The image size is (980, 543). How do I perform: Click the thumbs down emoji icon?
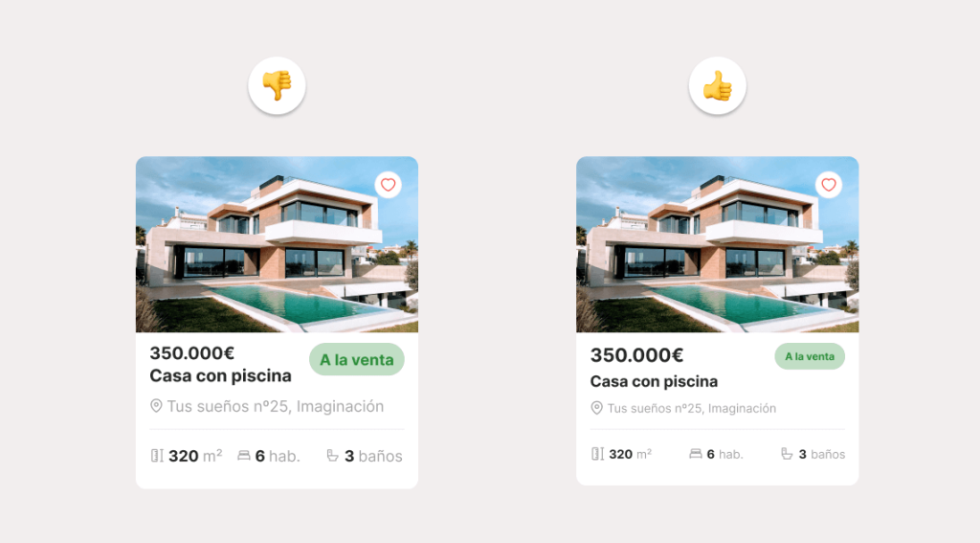pyautogui.click(x=277, y=85)
